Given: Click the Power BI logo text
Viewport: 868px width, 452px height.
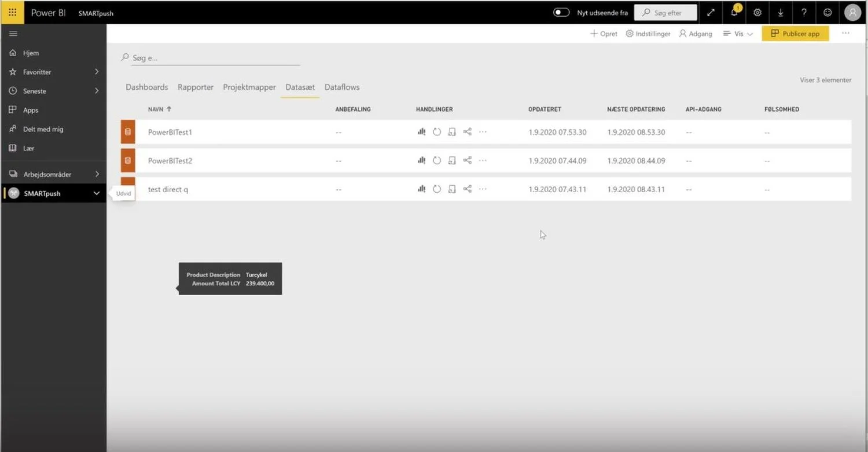Looking at the screenshot, I should (48, 13).
